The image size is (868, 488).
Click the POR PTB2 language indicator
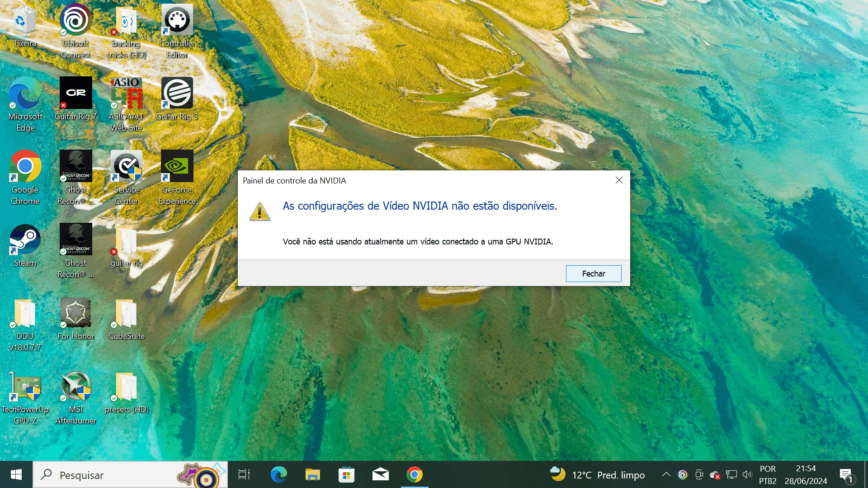(x=768, y=474)
